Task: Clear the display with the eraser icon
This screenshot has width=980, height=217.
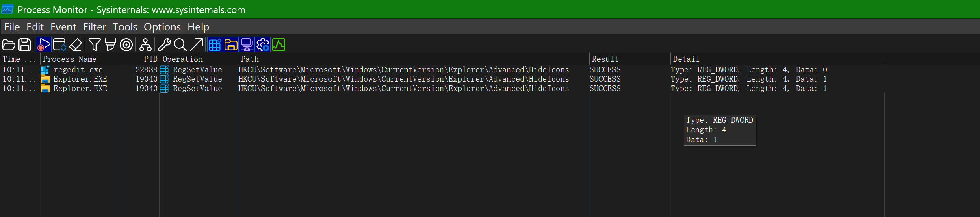Action: (x=76, y=45)
